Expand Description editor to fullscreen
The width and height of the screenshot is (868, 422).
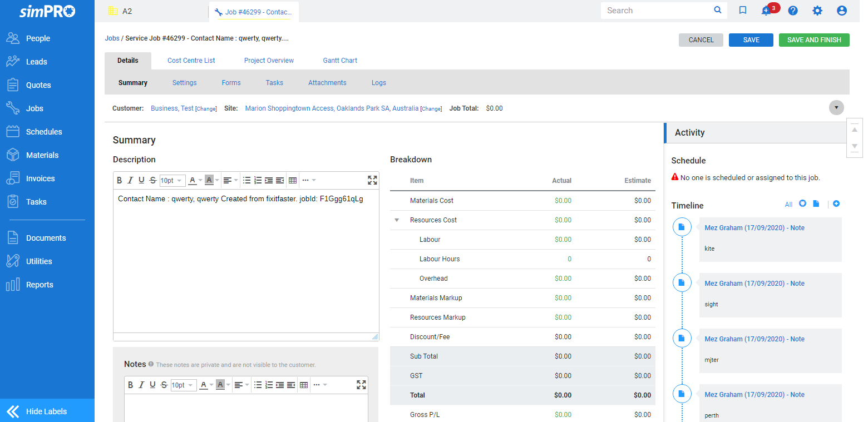372,180
